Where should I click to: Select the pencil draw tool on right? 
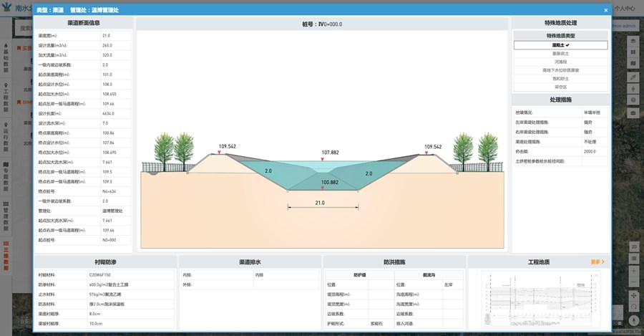pos(633,77)
